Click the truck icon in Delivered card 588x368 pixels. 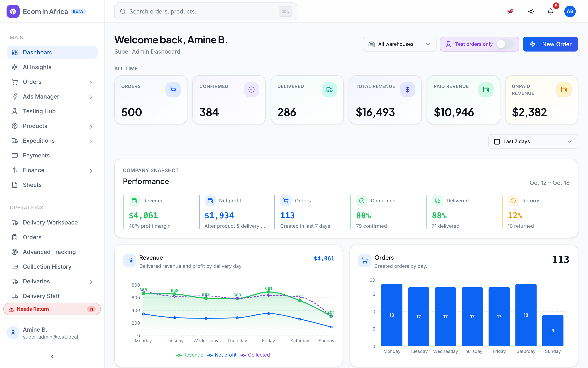pos(330,90)
